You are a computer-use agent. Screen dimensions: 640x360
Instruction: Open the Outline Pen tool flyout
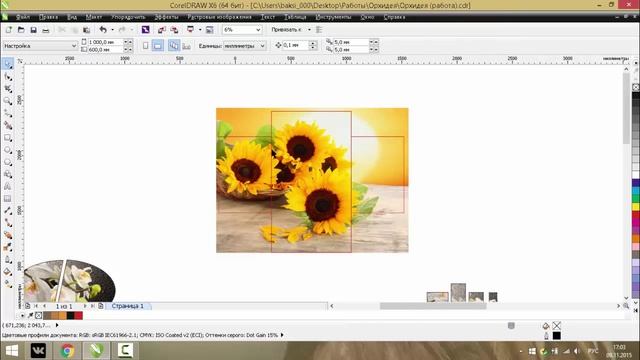[x=7, y=260]
